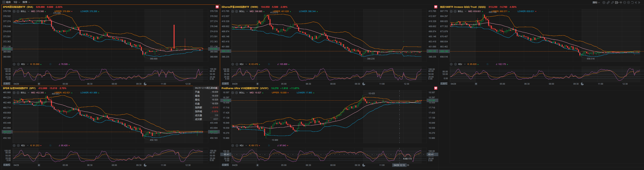Open the 5分 timeframe dropdown
The width and height of the screenshot is (644, 170).
[17, 2]
